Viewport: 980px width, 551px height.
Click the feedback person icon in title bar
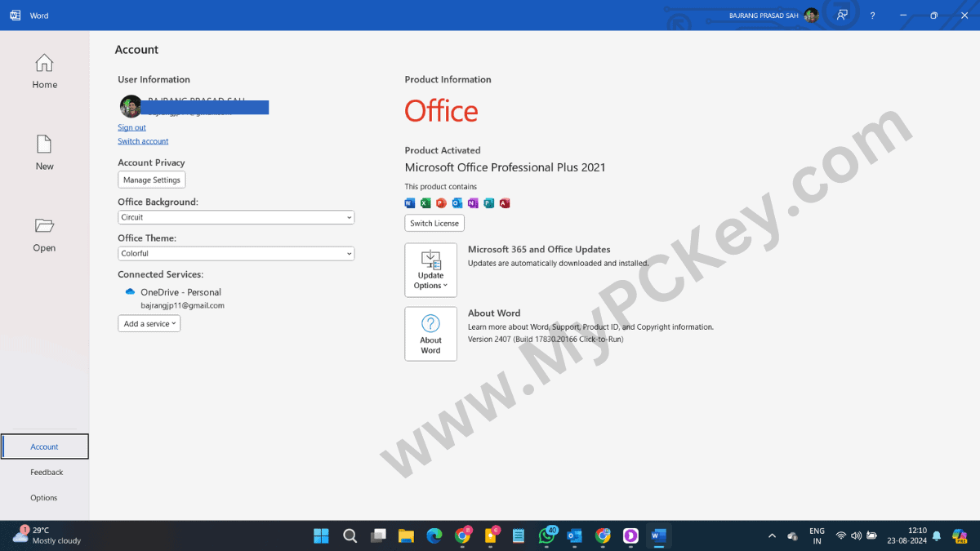[842, 16]
